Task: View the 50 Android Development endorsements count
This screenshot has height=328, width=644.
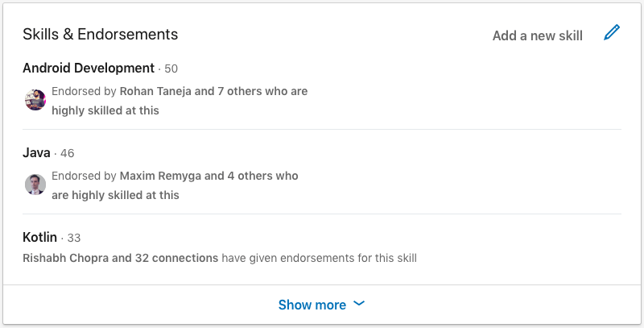Action: [x=171, y=69]
